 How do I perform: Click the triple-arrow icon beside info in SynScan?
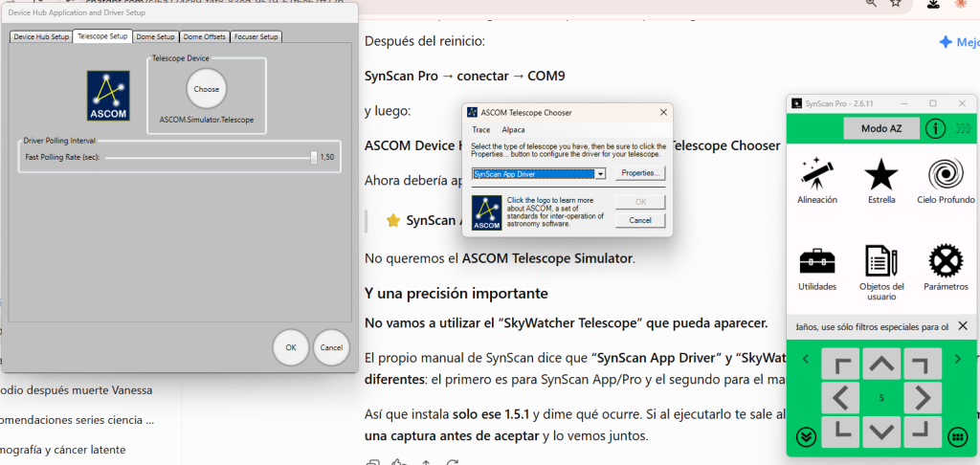[964, 129]
